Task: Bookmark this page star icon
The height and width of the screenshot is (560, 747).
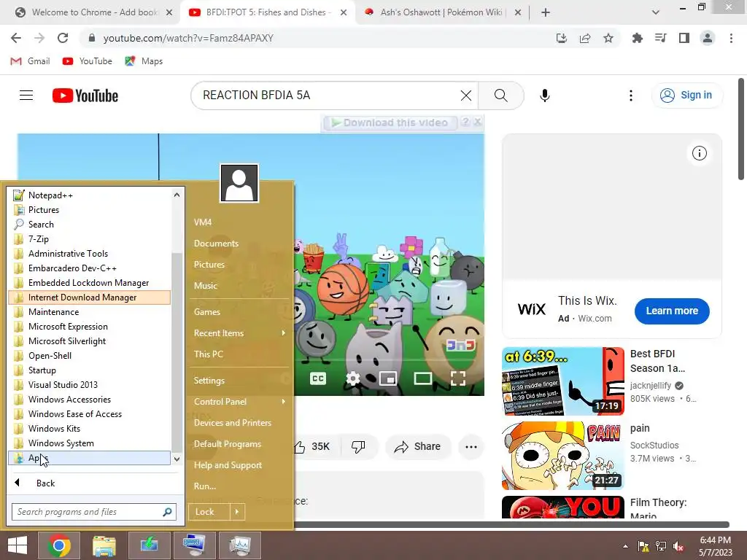Action: point(608,38)
